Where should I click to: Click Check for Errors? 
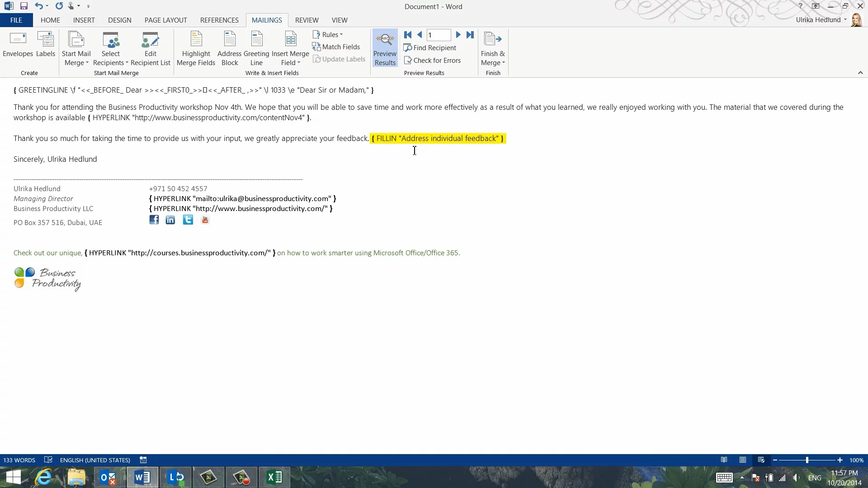432,61
